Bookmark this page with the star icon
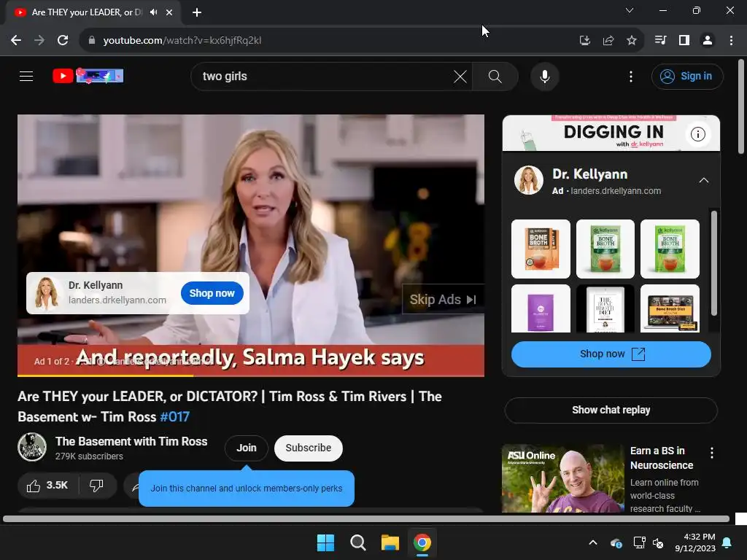Screen dimensions: 747x560 tap(631, 41)
